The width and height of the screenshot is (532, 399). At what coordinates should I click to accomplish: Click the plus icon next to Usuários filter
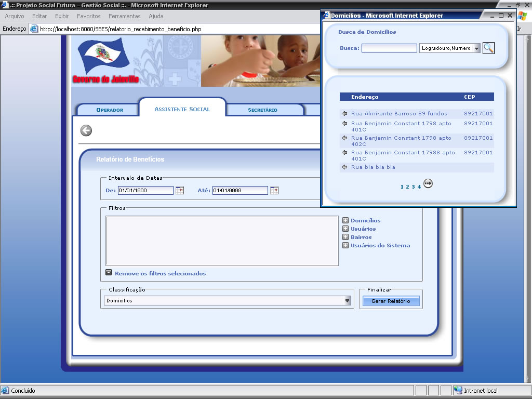[x=345, y=229]
